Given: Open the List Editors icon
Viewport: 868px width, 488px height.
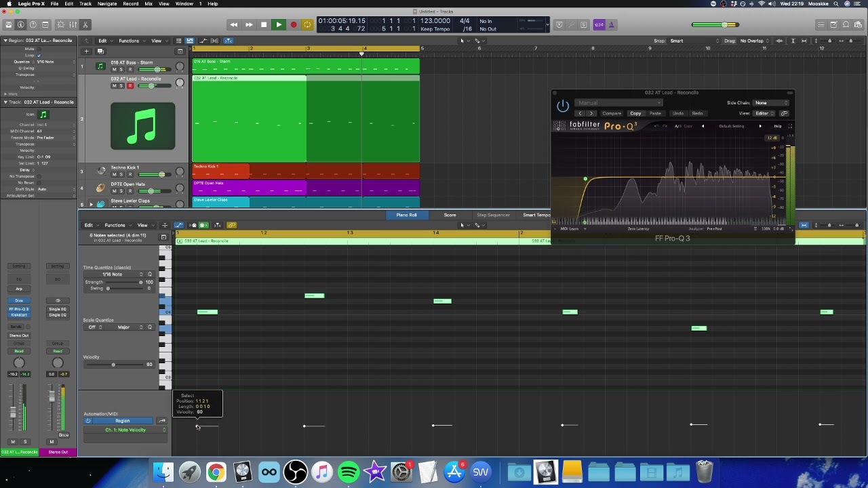Looking at the screenshot, I should pos(821,25).
